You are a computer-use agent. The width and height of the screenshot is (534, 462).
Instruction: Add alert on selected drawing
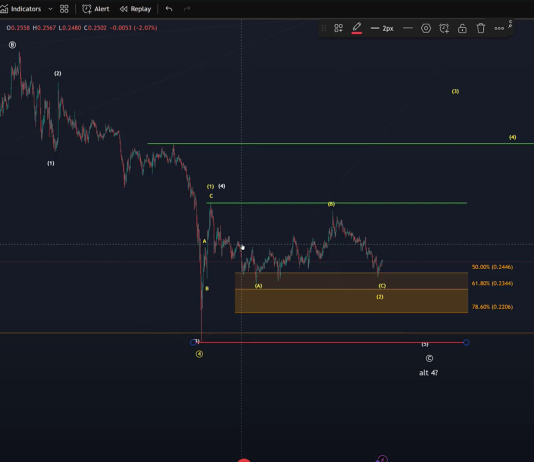[444, 28]
